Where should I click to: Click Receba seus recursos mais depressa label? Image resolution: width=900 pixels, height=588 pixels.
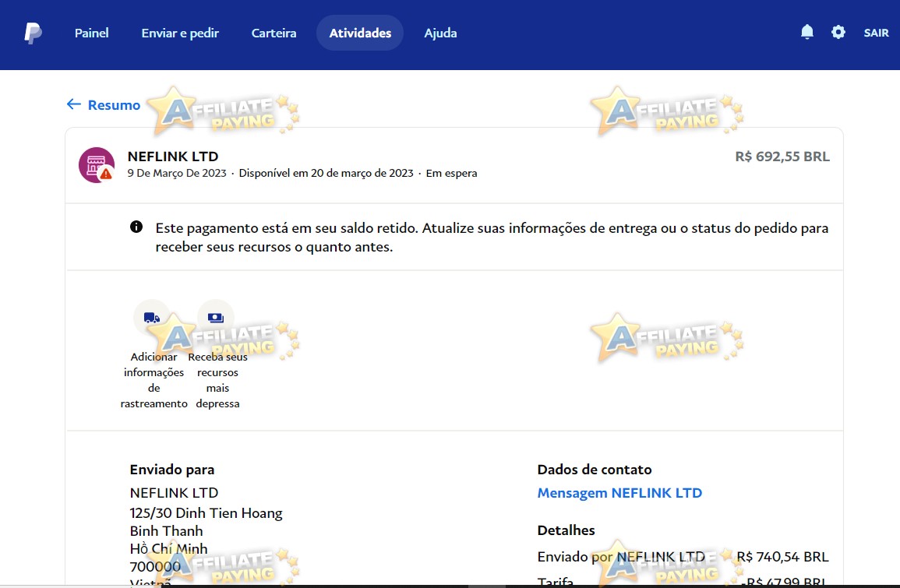click(217, 380)
